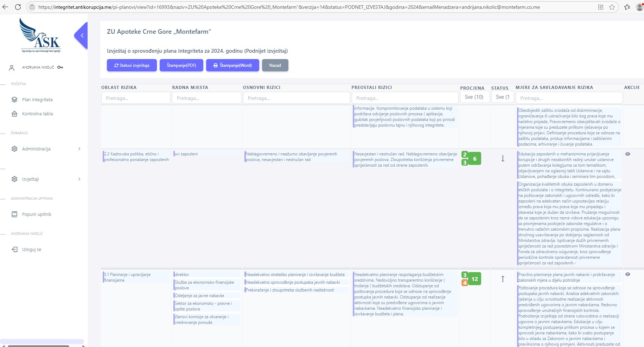View details with eye icon for row 2.2

pyautogui.click(x=628, y=154)
